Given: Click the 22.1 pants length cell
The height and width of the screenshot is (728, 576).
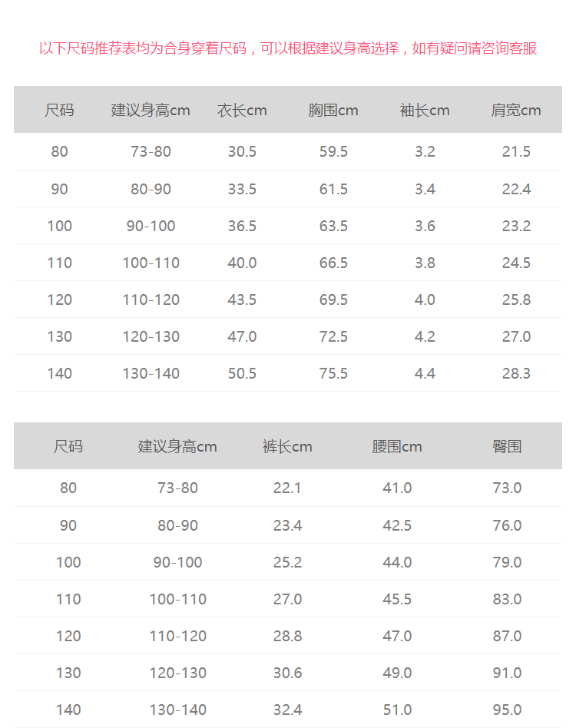Looking at the screenshot, I should [287, 488].
